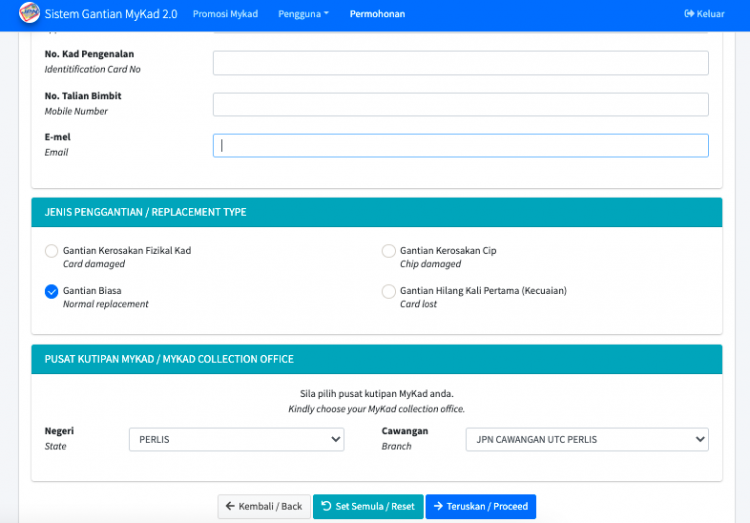Click the Keluar sign-out icon
Viewport: 750px width, 523px height.
[x=689, y=14]
